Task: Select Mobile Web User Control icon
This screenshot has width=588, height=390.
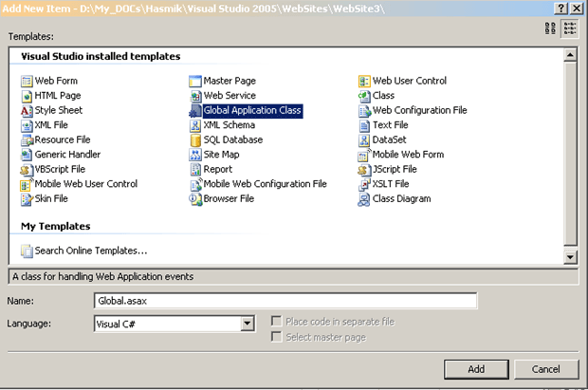Action: 27,184
